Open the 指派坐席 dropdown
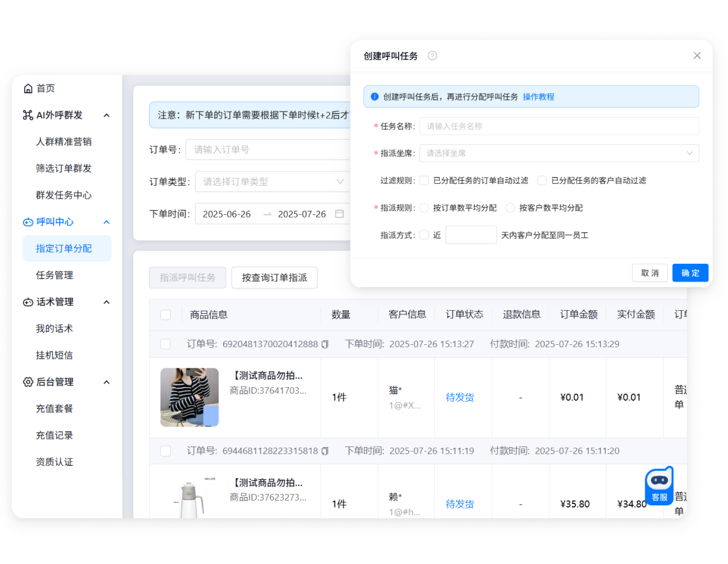This screenshot has width=728, height=564. coord(558,153)
